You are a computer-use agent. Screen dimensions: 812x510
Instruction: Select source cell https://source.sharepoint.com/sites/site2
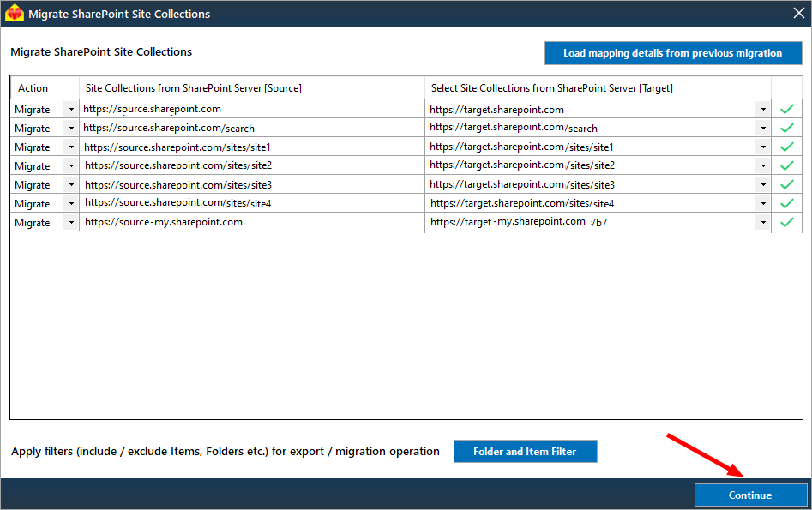pyautogui.click(x=252, y=165)
